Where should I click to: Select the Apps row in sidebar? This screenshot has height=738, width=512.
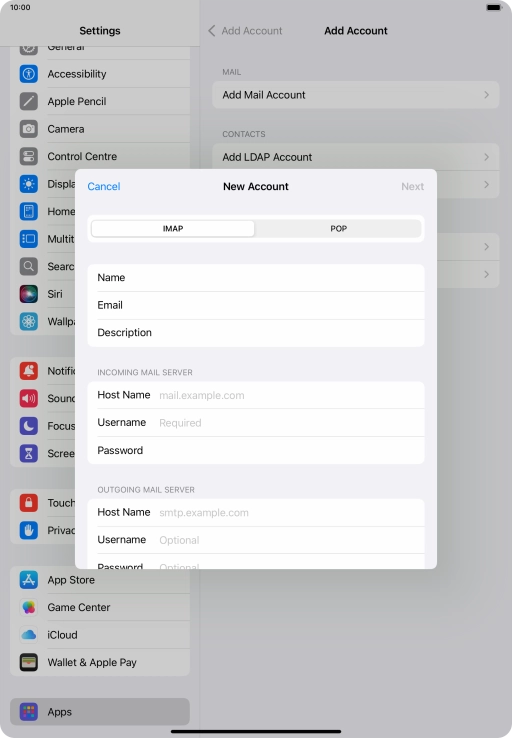[100, 712]
